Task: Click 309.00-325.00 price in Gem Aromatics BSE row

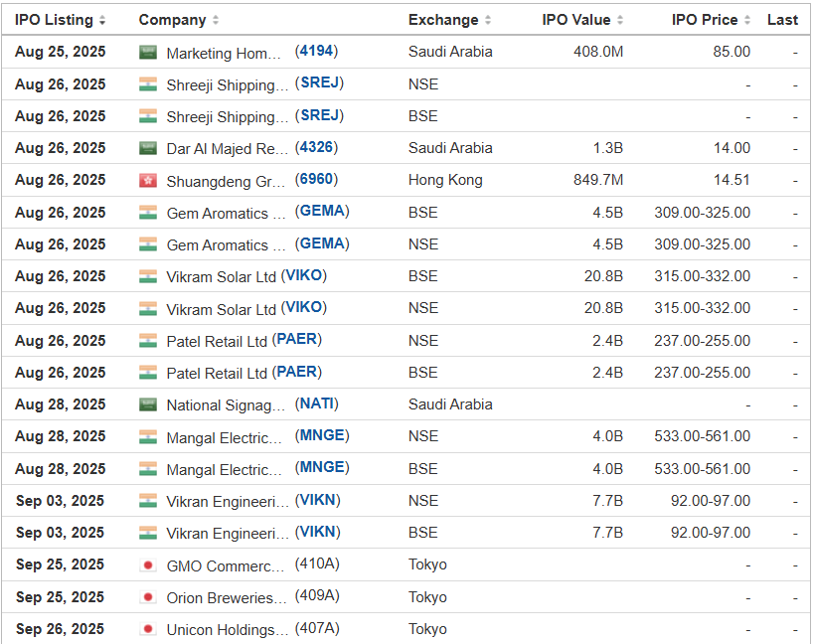Action: pyautogui.click(x=702, y=213)
